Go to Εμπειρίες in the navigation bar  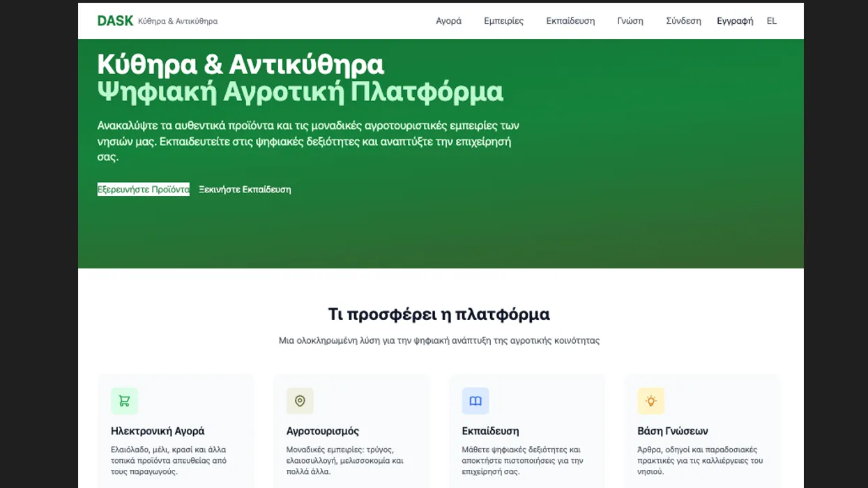pyautogui.click(x=503, y=21)
